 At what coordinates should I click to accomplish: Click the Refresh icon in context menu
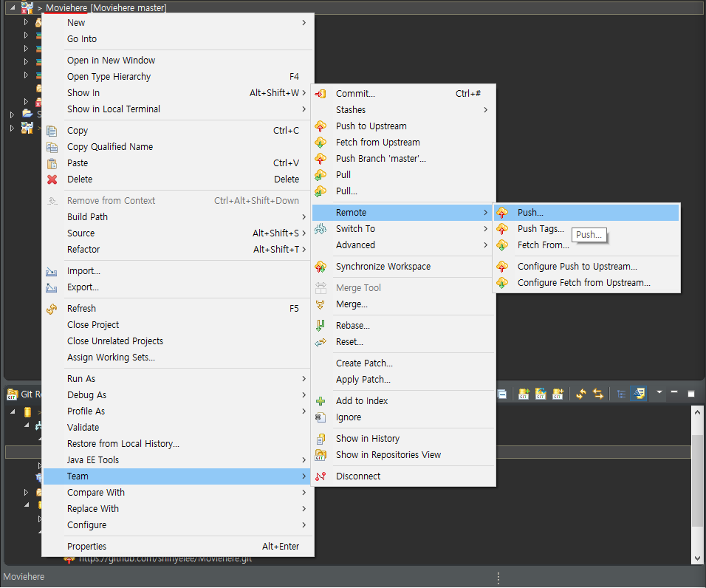[52, 309]
